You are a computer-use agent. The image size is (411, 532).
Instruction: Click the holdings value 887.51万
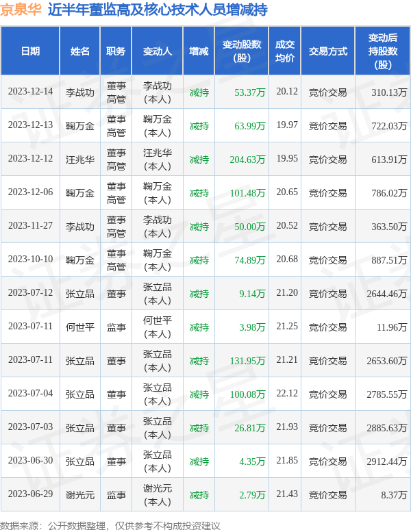389,260
